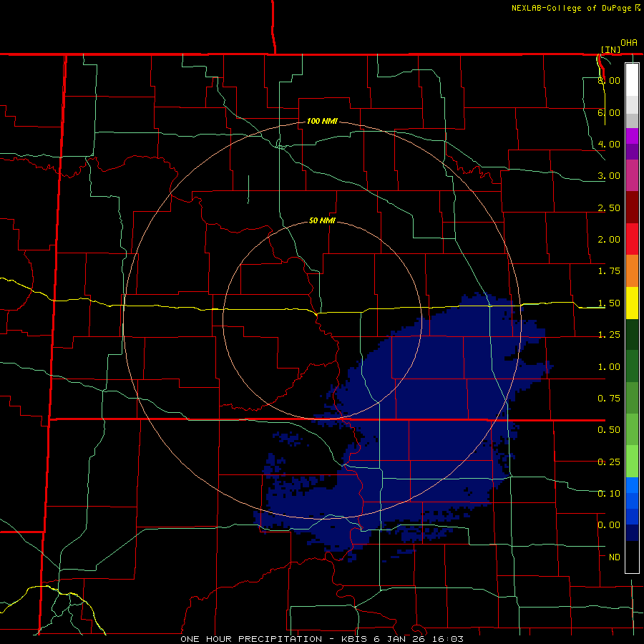Click the 0.50 legend value
The width and height of the screenshot is (644, 644).
[609, 430]
